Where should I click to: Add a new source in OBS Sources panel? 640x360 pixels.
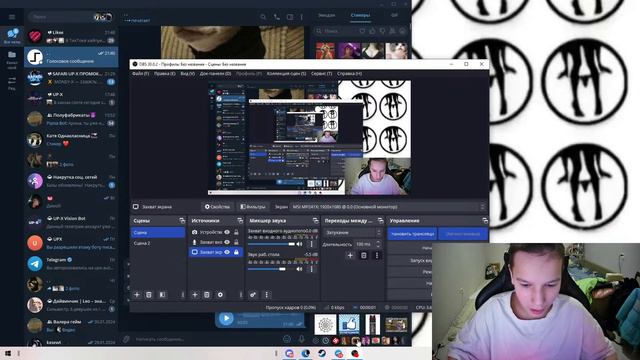click(x=195, y=295)
